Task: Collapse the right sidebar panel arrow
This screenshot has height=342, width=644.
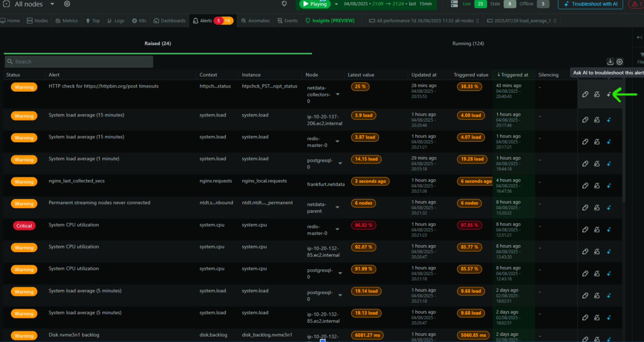Action: click(x=639, y=37)
